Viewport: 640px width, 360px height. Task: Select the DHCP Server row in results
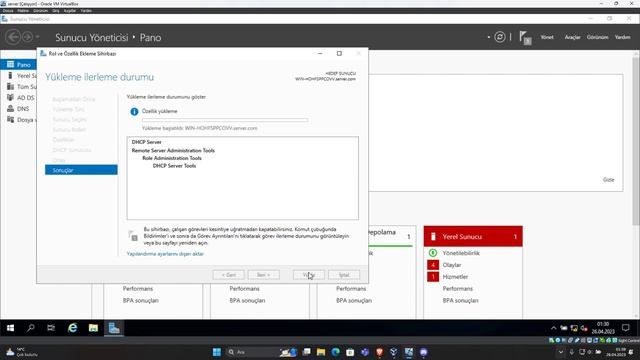[x=147, y=142]
